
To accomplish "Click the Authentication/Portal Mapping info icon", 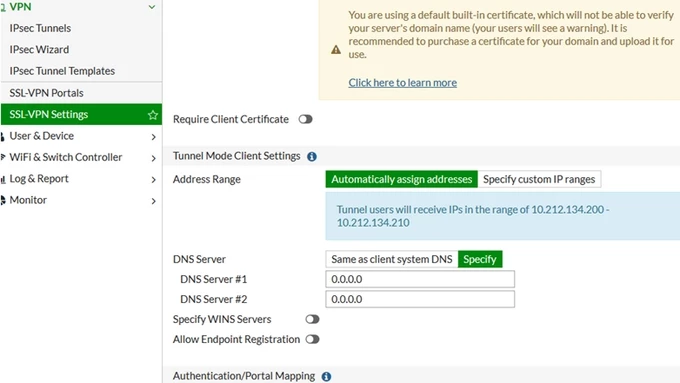I will (327, 376).
